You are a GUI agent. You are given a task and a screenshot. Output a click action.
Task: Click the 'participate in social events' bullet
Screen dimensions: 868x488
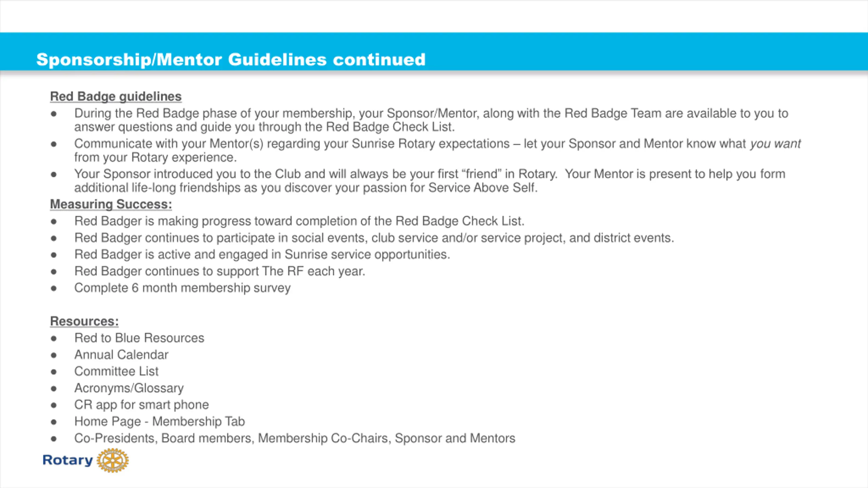click(x=374, y=238)
